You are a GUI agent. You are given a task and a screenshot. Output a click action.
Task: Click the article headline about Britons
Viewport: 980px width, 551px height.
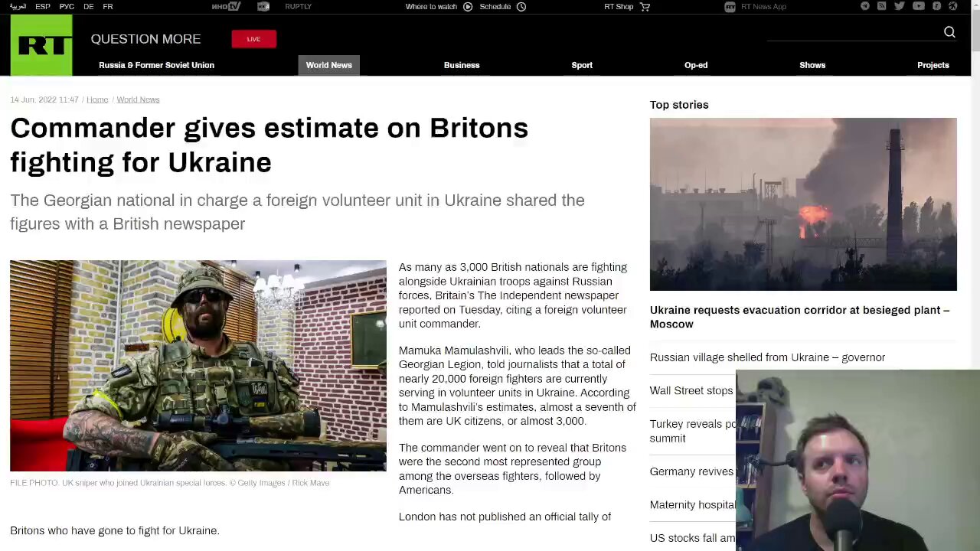click(x=269, y=145)
